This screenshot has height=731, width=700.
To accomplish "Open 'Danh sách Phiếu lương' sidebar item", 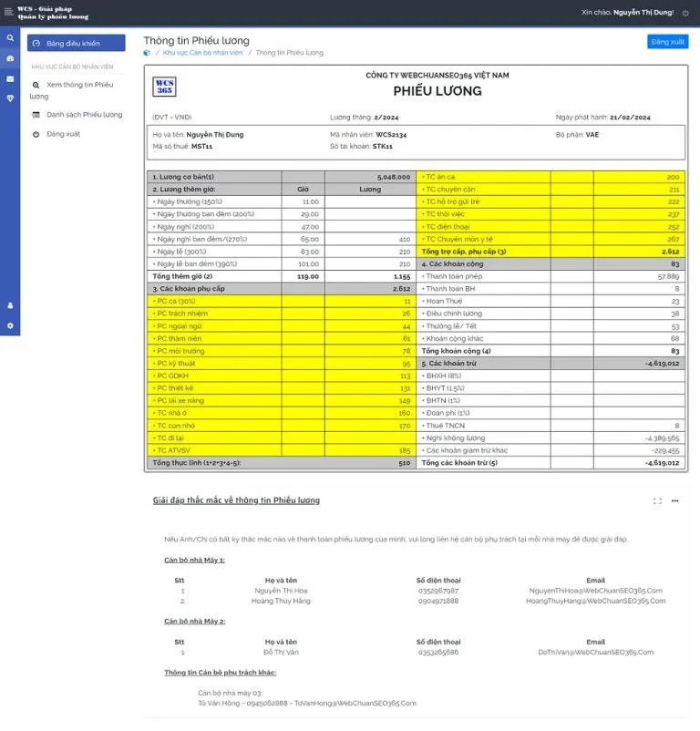I will 83,115.
